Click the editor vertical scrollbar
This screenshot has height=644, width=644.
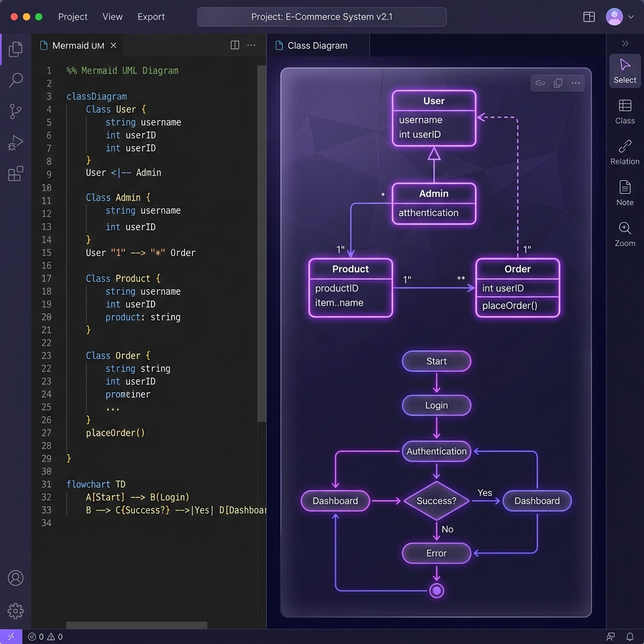[261, 243]
